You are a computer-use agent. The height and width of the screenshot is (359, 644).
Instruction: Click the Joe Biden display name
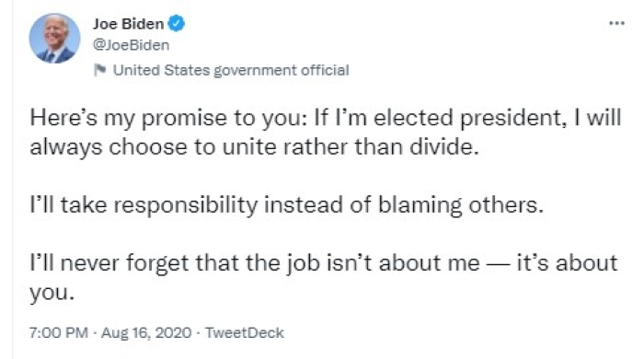click(x=129, y=24)
